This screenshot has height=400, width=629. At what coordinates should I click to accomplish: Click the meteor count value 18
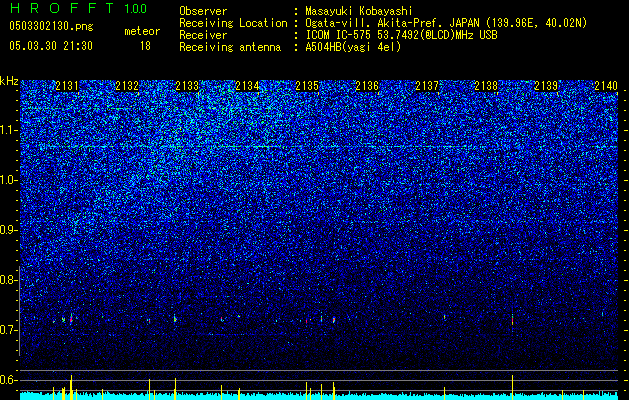click(145, 46)
